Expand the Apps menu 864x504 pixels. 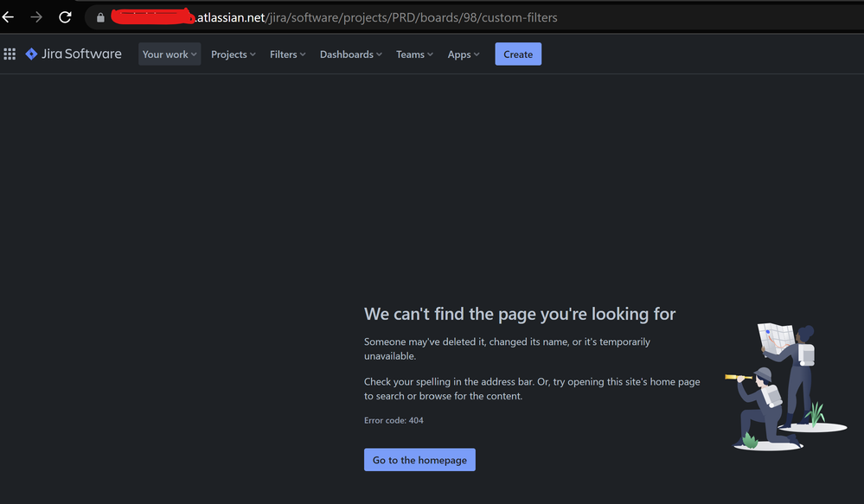point(464,54)
